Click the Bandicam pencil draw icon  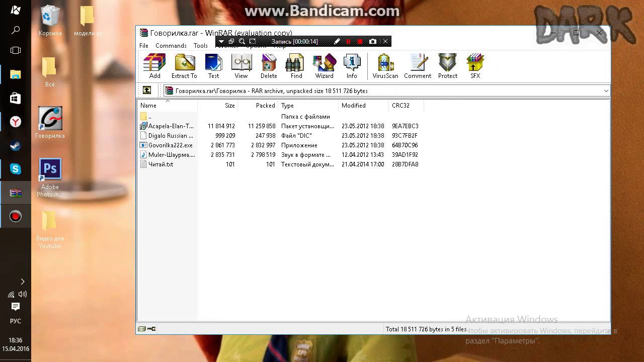coord(337,42)
